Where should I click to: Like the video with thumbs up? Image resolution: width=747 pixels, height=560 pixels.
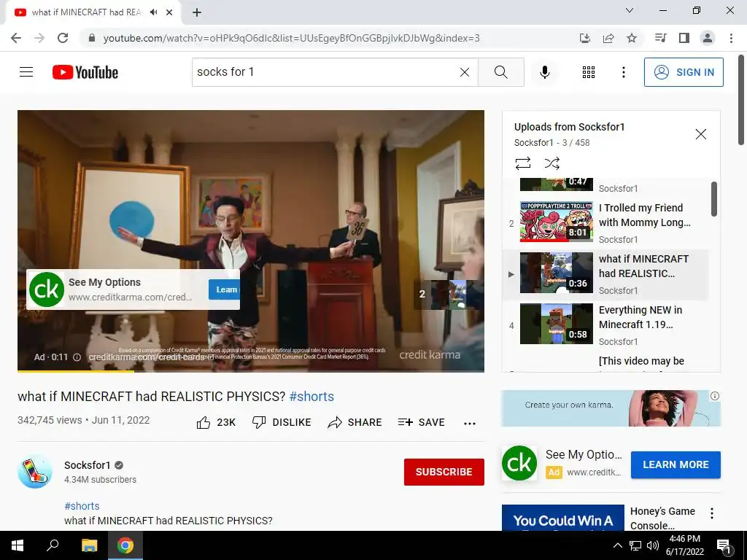[216, 422]
